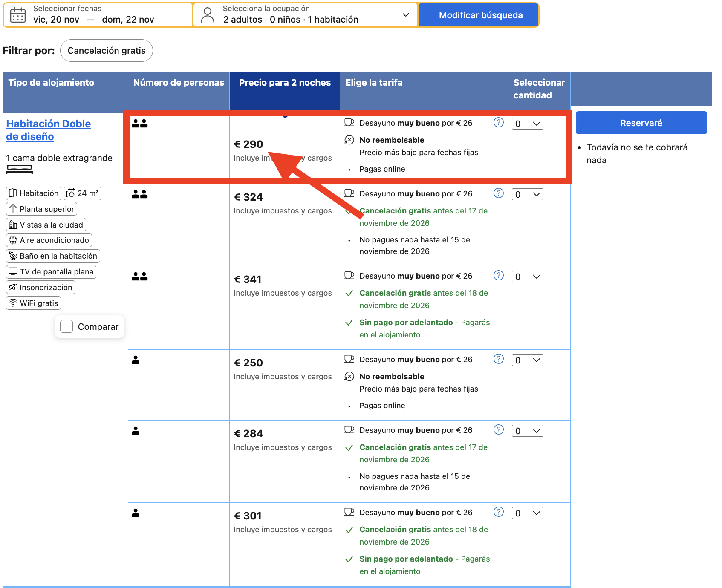Select the check-in date vie, 20 nov

56,20
